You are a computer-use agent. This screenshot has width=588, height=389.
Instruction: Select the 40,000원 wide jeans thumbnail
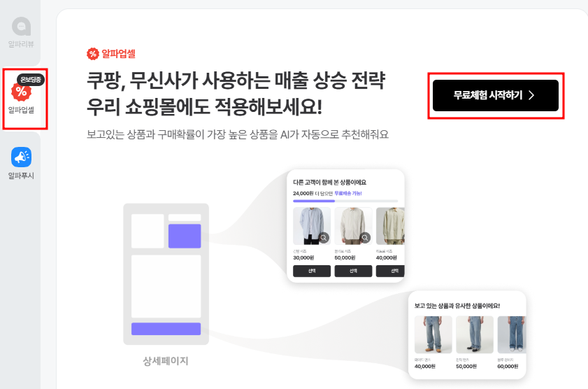pyautogui.click(x=433, y=334)
